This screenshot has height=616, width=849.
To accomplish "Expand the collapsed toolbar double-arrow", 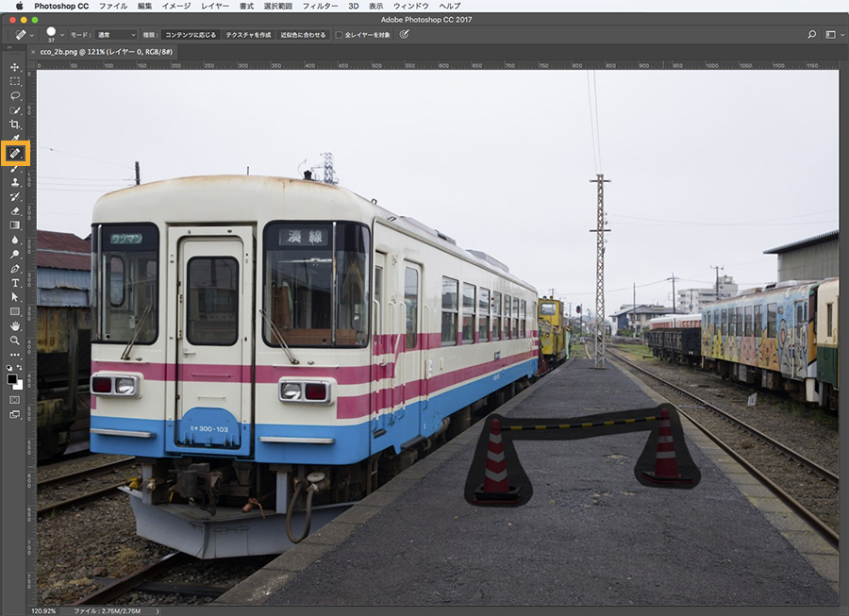I will [8, 47].
